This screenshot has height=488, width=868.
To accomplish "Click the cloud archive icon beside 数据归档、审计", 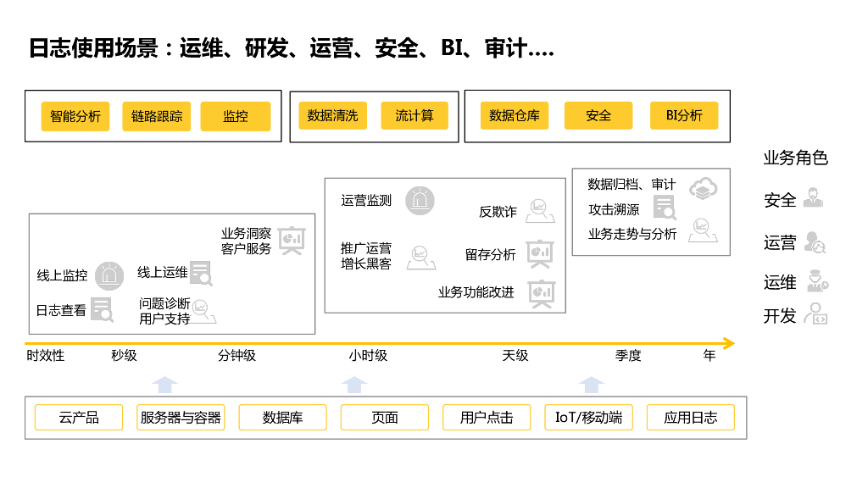I will (x=704, y=189).
